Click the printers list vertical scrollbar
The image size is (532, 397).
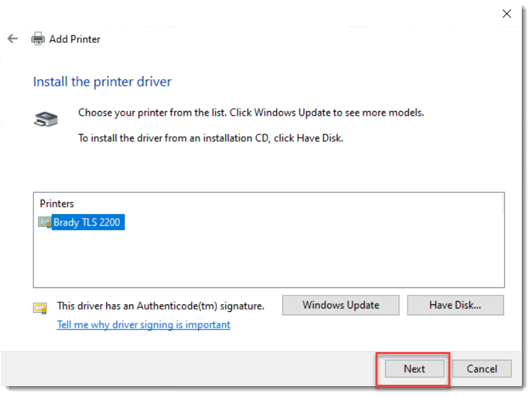[x=503, y=204]
